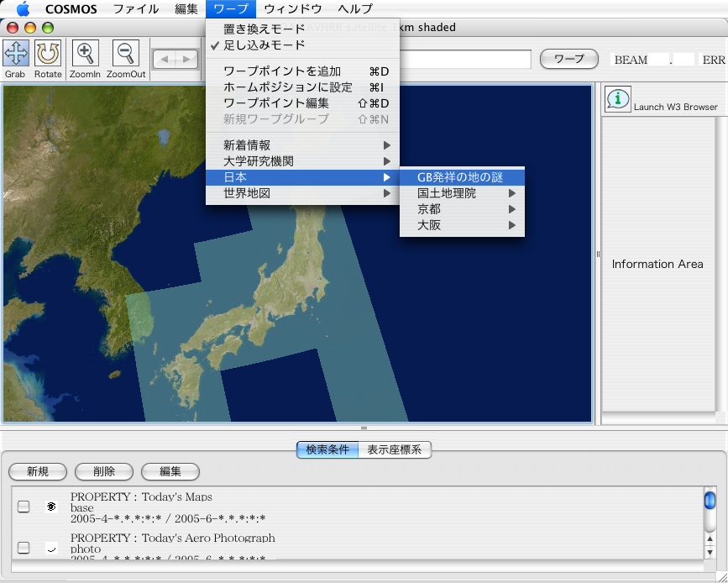Image resolution: width=728 pixels, height=583 pixels.
Task: Choose ホームポジションに設定 menu item
Action: click(x=302, y=87)
